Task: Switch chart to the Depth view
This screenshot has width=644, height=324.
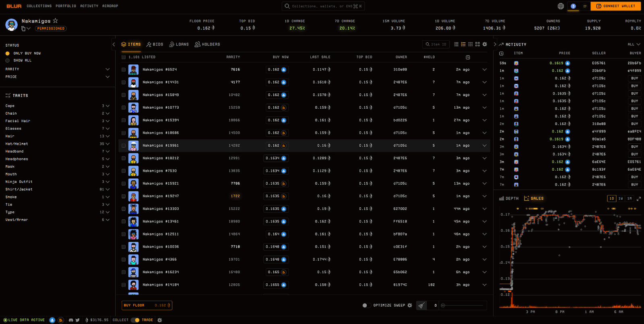Action: click(509, 198)
